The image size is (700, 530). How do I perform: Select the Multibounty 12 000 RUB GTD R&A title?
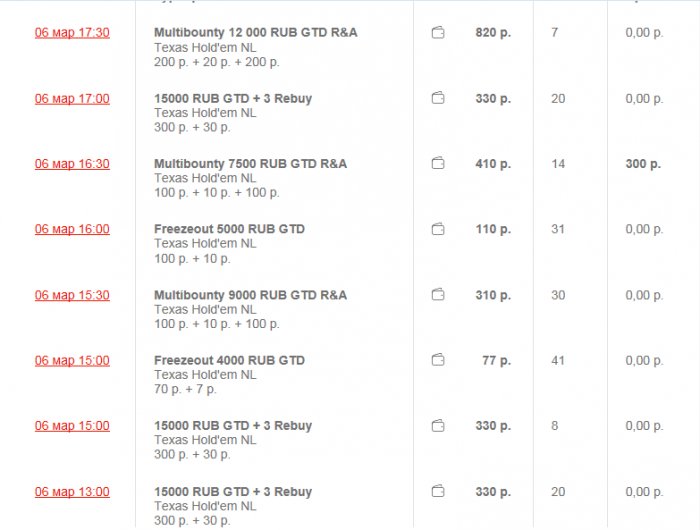tap(255, 33)
